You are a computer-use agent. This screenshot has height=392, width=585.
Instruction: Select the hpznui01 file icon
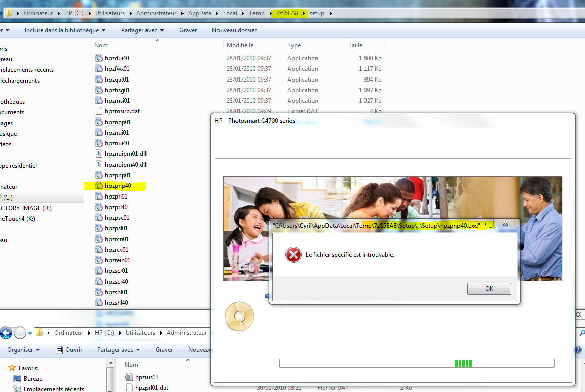(x=99, y=132)
